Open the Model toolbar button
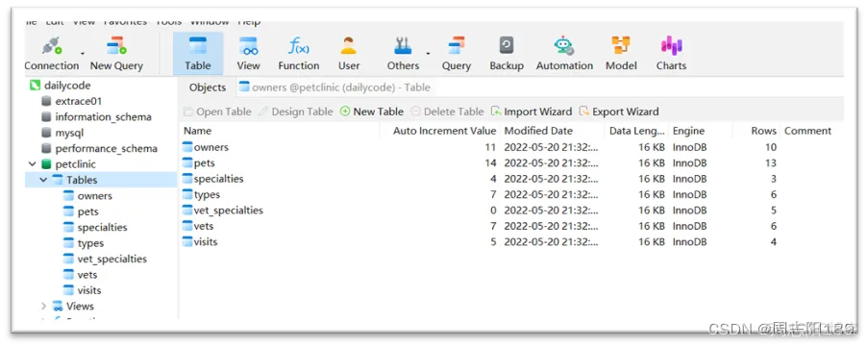868x347 pixels. (x=621, y=54)
